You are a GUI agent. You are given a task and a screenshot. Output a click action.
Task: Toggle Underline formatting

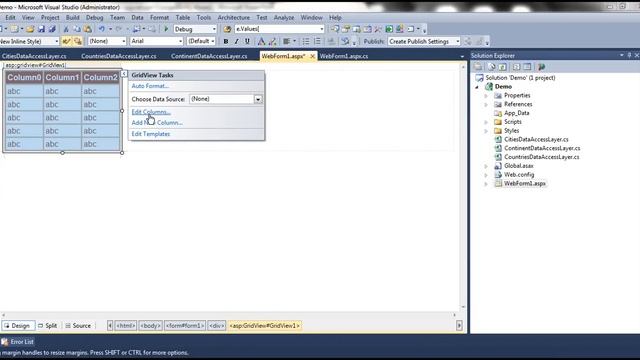point(247,41)
